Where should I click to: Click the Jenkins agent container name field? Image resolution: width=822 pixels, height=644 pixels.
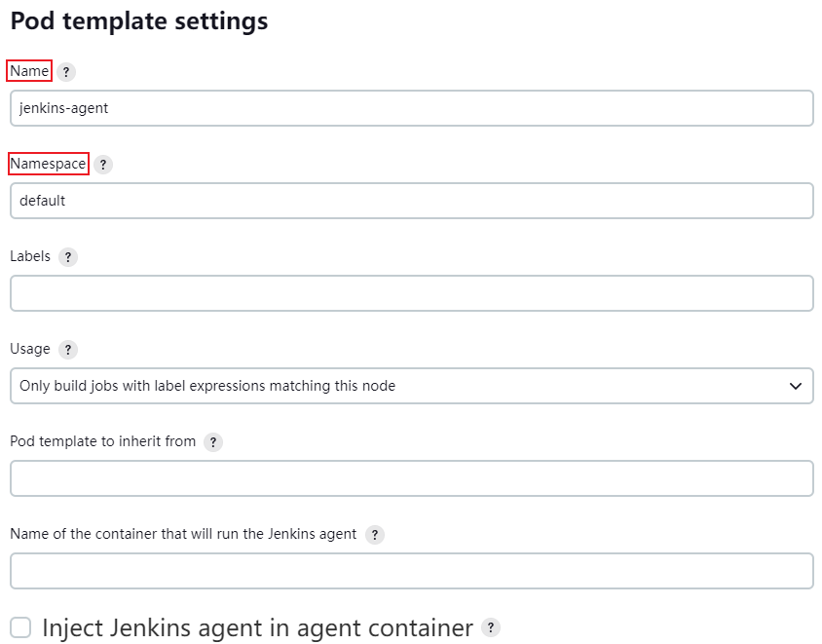[x=412, y=571]
